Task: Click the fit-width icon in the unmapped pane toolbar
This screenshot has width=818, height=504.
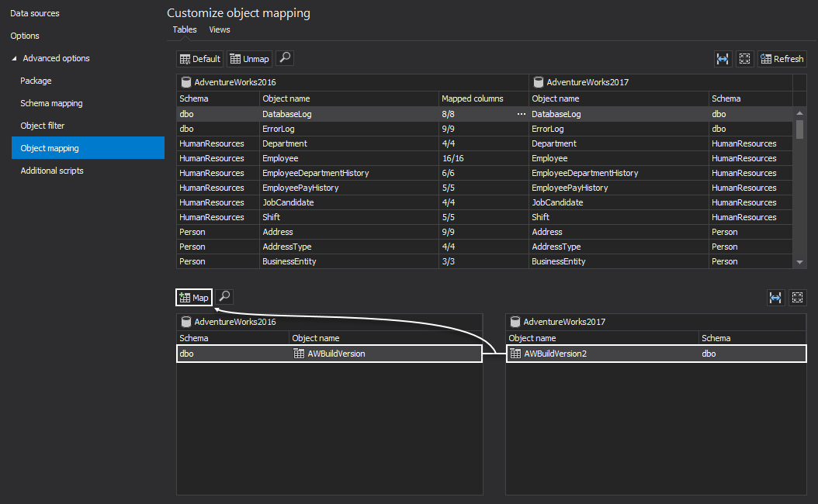Action: pos(775,298)
